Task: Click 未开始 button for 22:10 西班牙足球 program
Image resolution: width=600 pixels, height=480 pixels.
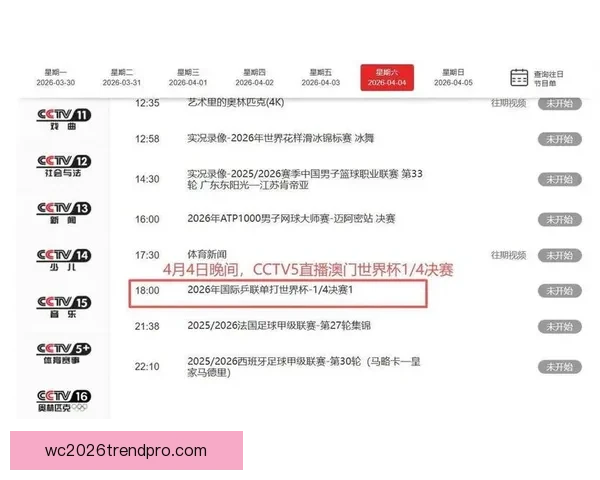Action: (x=560, y=367)
